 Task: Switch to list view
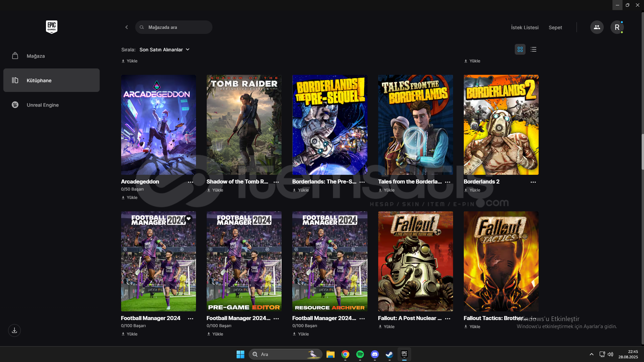533,49
